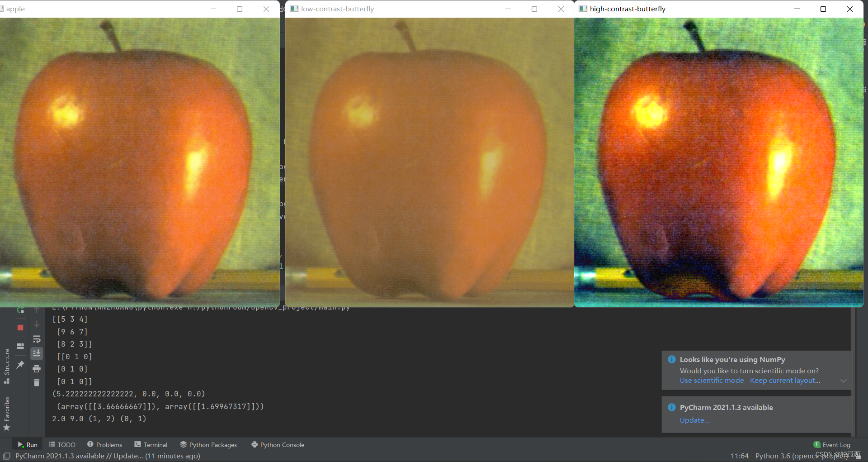Open the Event Log
Screen dimensions: 868x462
[x=832, y=445]
